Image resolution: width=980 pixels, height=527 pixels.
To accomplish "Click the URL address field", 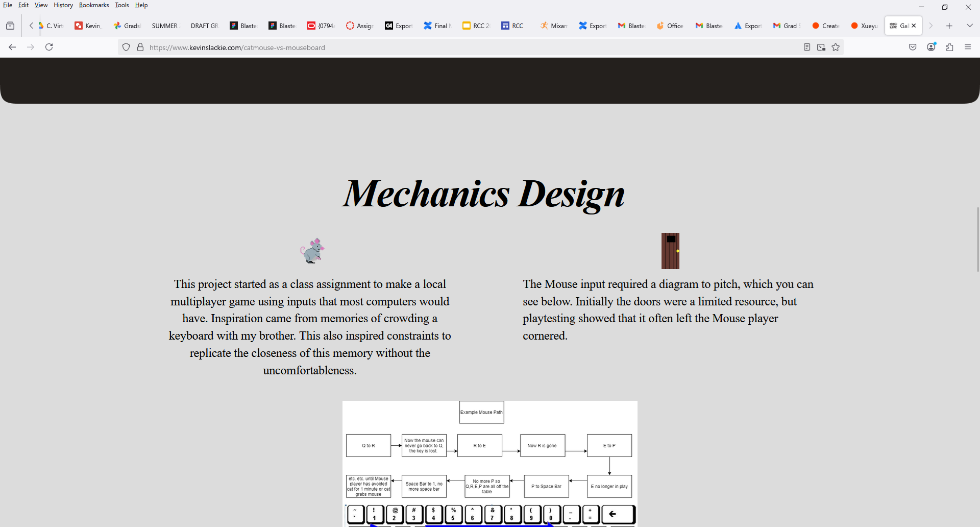I will coord(459,47).
